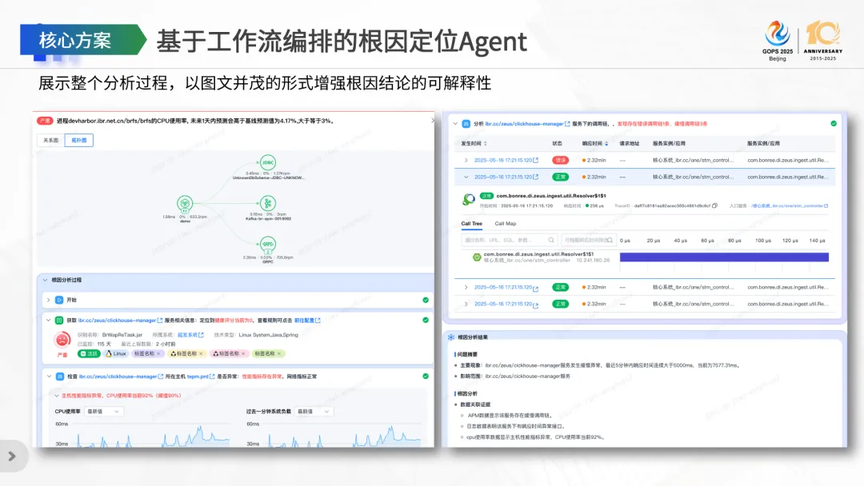Viewport: 864px width, 486px height.
Task: Click the response time filter field
Action: (x=588, y=240)
